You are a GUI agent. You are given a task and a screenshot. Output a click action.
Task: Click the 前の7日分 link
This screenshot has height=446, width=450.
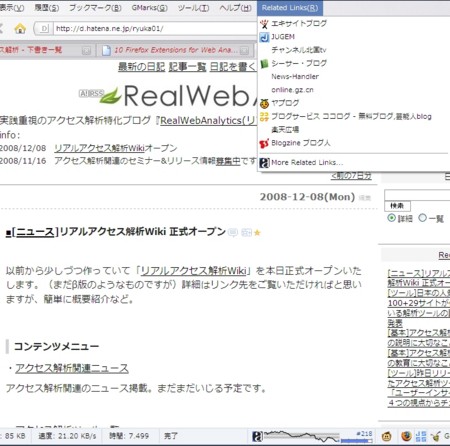click(351, 176)
